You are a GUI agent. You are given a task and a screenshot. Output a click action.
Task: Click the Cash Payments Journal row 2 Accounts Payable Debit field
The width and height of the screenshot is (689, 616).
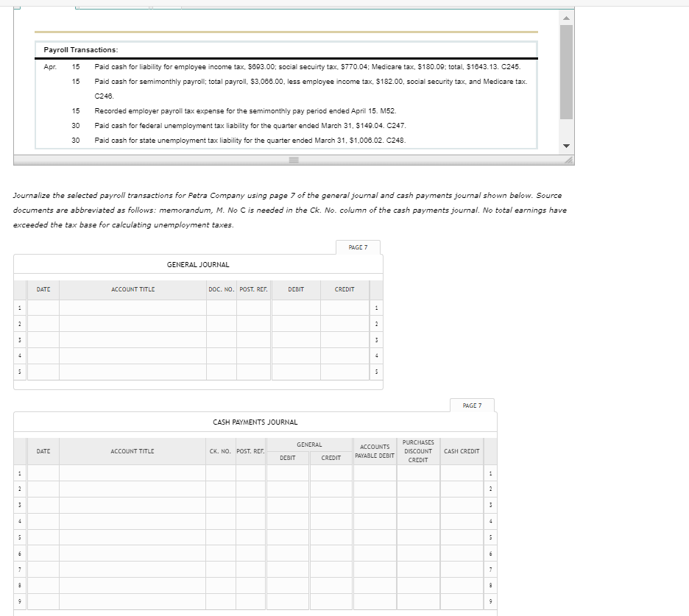pos(375,489)
